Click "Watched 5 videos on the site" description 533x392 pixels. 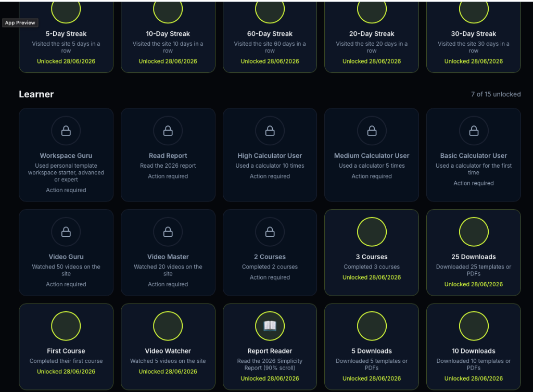pyautogui.click(x=168, y=361)
